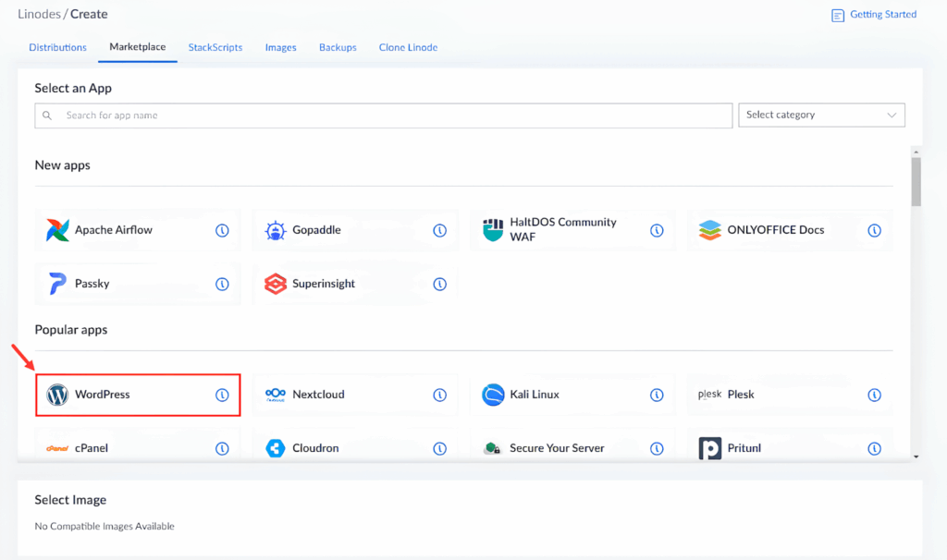Switch to the Images tab

pos(281,47)
